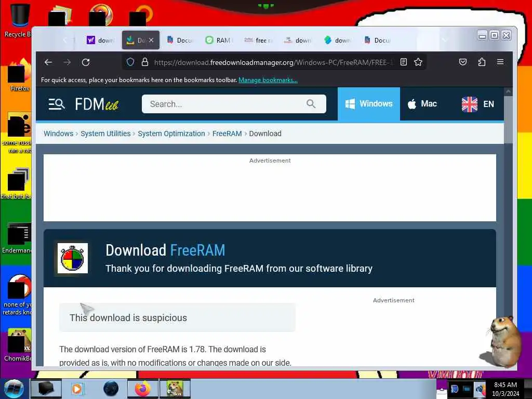Click 'This download is suspicious' notice
This screenshot has width=532, height=399.
[x=177, y=317]
